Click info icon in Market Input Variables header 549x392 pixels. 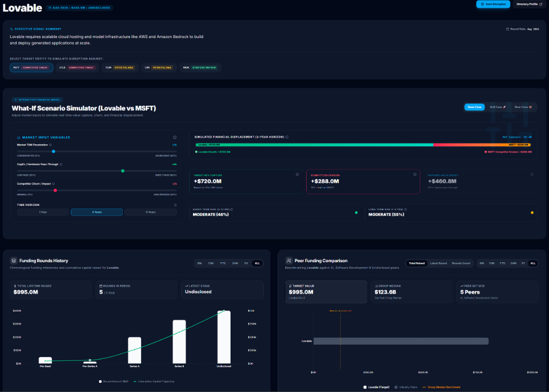(x=175, y=137)
